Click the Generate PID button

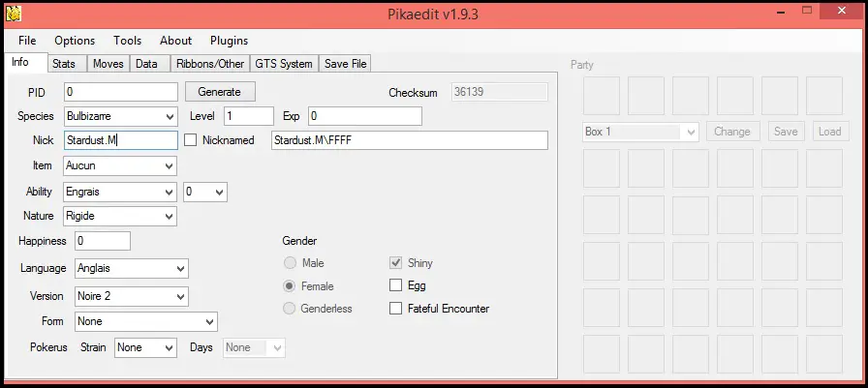(220, 92)
